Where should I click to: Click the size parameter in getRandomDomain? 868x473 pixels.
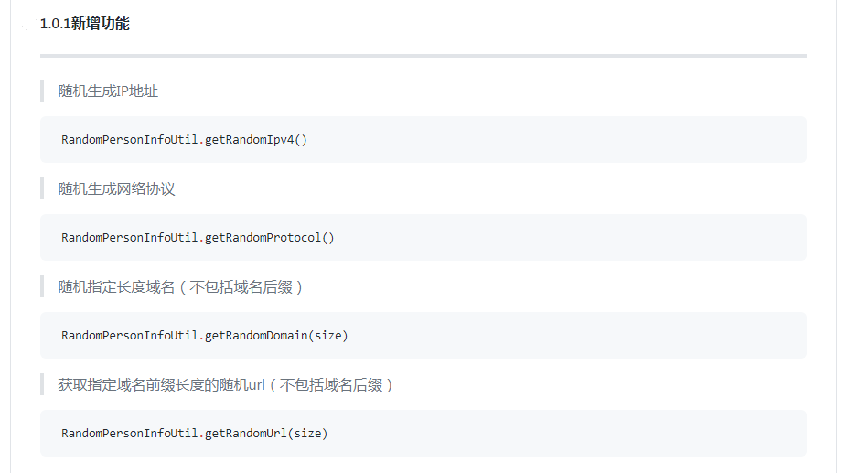pos(330,336)
